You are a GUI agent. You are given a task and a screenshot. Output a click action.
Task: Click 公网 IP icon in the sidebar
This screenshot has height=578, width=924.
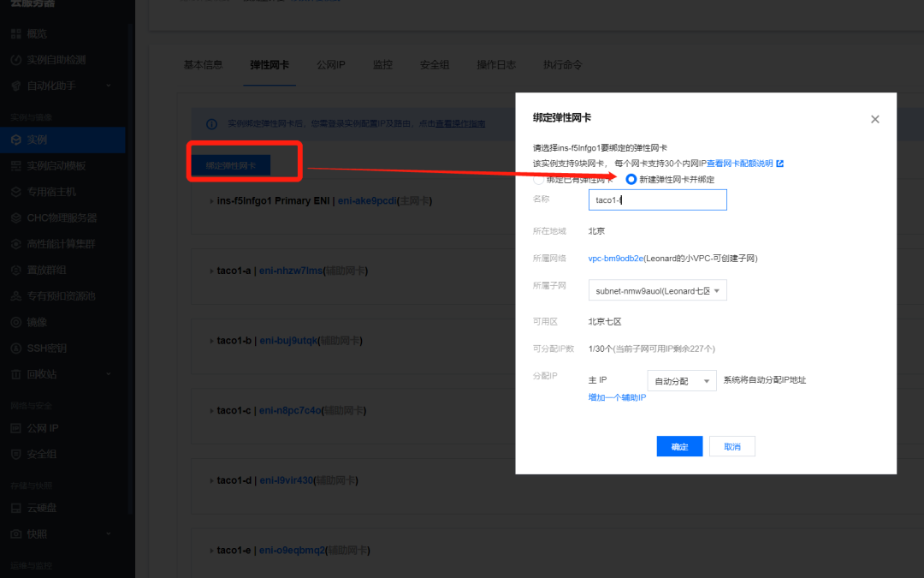[x=16, y=428]
